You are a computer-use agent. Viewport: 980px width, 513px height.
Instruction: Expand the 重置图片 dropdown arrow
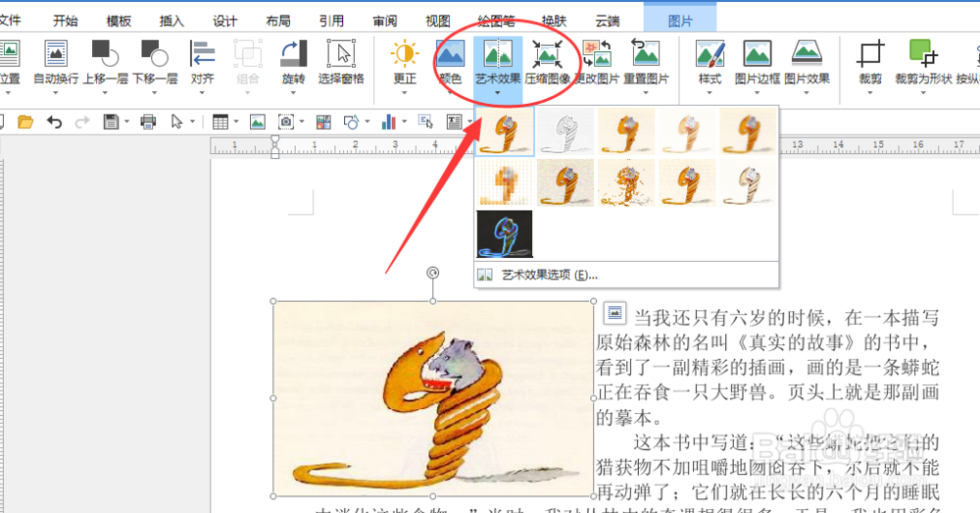[646, 92]
